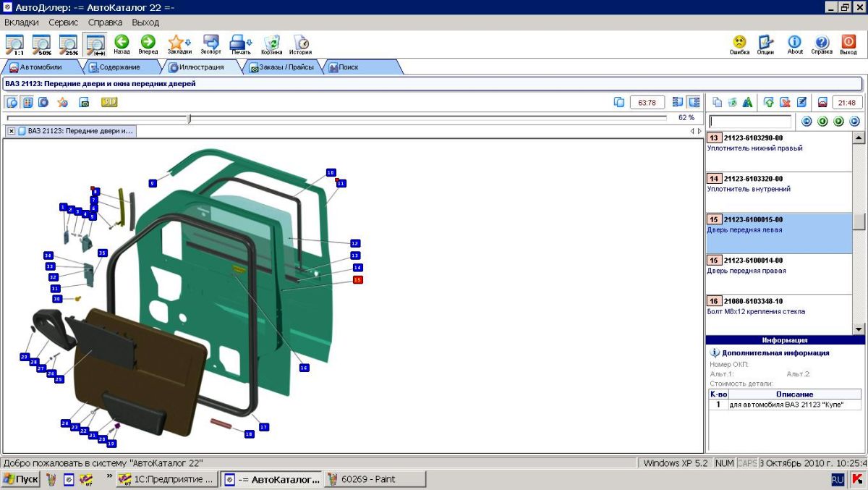Viewport: 868px width, 490px height.
Task: Select part 21123-6103290-00 Уплотнитель нижний правый
Action: (x=778, y=151)
